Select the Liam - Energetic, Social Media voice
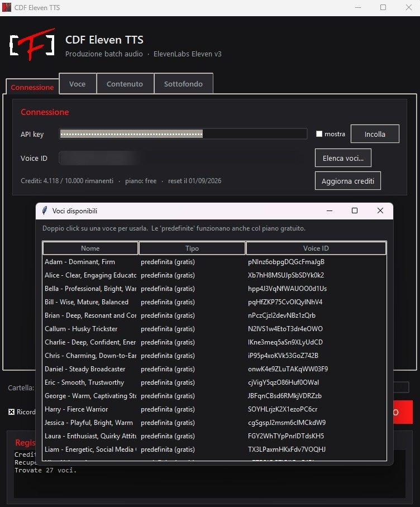The height and width of the screenshot is (507, 420). 214,450
